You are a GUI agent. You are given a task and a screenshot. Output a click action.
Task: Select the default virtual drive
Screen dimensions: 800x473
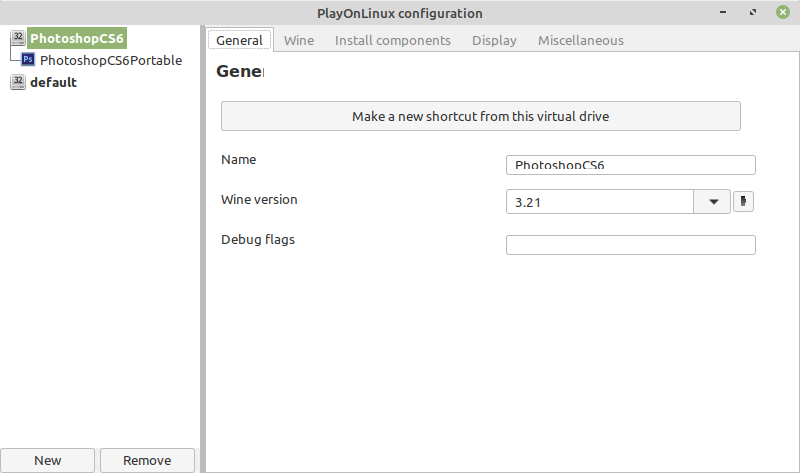click(53, 82)
